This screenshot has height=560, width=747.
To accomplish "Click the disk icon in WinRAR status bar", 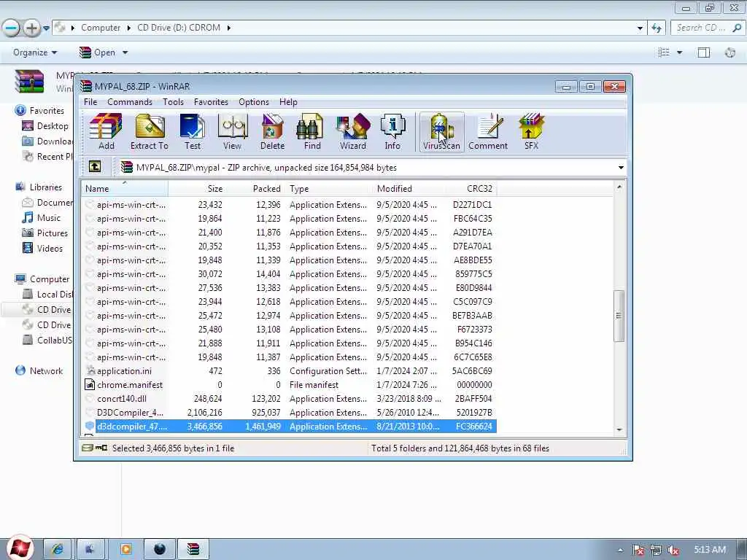I will (x=87, y=448).
